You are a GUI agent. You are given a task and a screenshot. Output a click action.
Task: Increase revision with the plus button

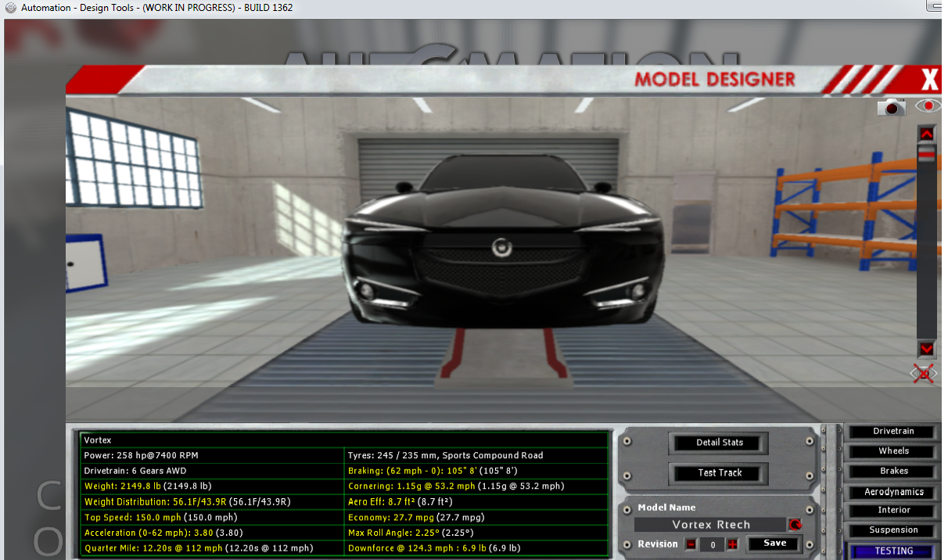(x=732, y=544)
